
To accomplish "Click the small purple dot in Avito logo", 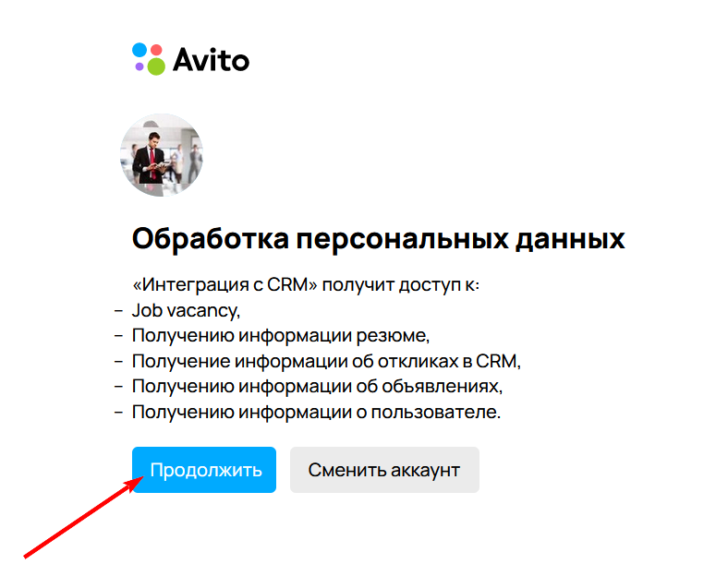I will (x=140, y=66).
